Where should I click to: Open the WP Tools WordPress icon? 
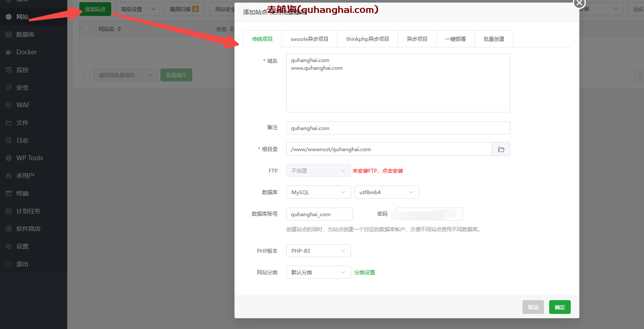pyautogui.click(x=9, y=158)
